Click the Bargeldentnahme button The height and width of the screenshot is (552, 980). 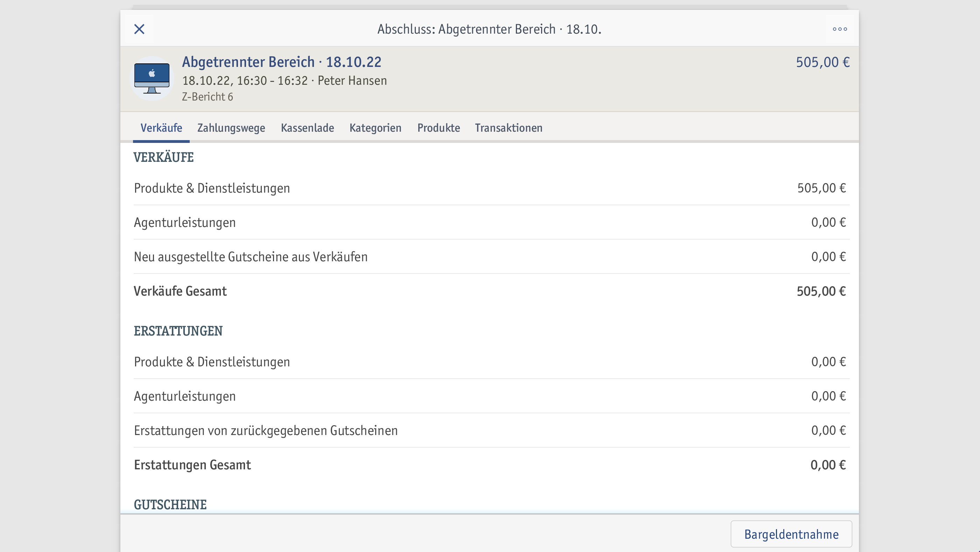pos(791,534)
